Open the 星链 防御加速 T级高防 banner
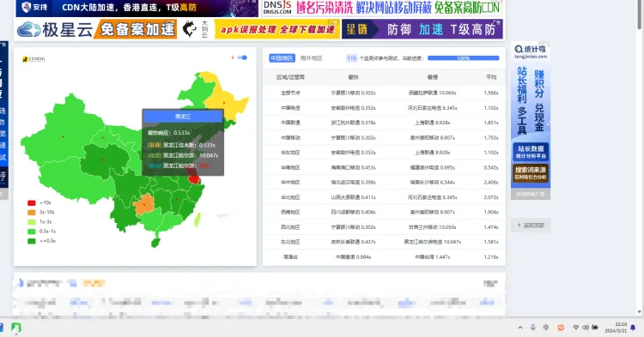644x337 pixels. pos(422,29)
